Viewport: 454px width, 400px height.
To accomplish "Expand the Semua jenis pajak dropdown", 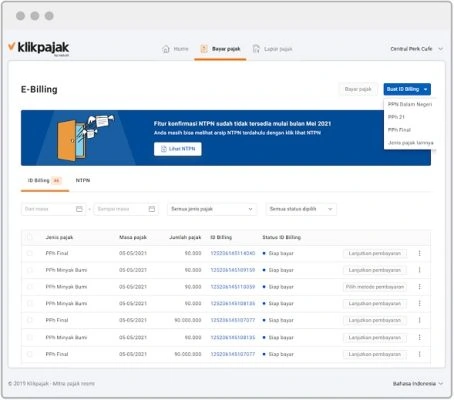I will tap(212, 209).
